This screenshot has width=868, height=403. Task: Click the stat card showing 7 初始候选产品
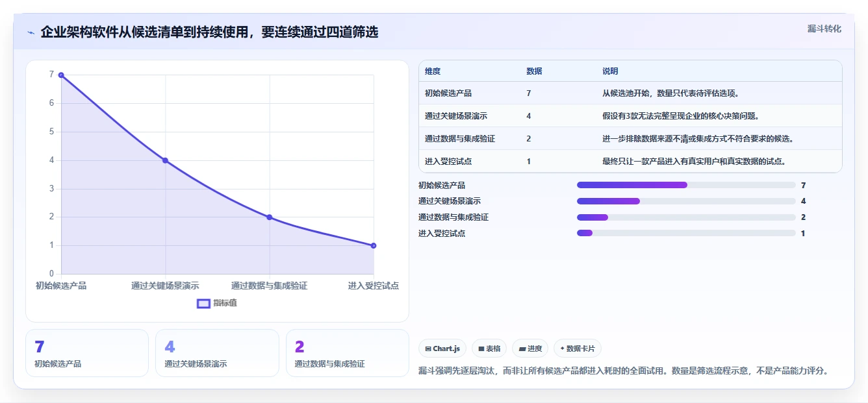click(87, 353)
